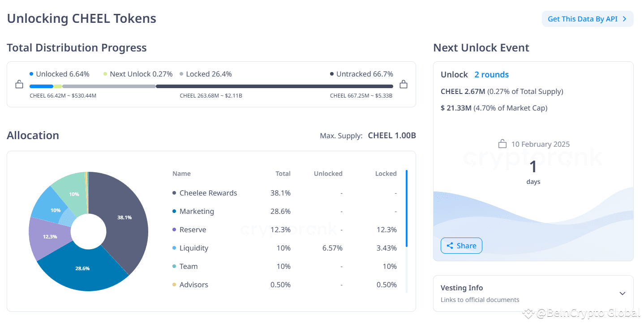Click the lock icon right of the progress bar
Screen dimensions: 644x323
[403, 84]
